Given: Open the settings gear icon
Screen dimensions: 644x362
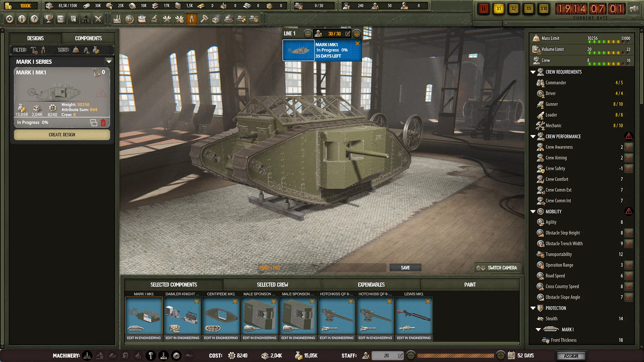Looking at the screenshot, I should [x=9, y=19].
